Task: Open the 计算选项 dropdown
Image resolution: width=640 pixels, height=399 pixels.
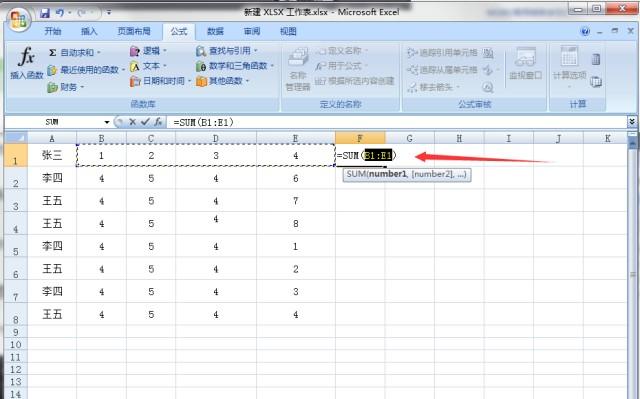Action: [569, 67]
